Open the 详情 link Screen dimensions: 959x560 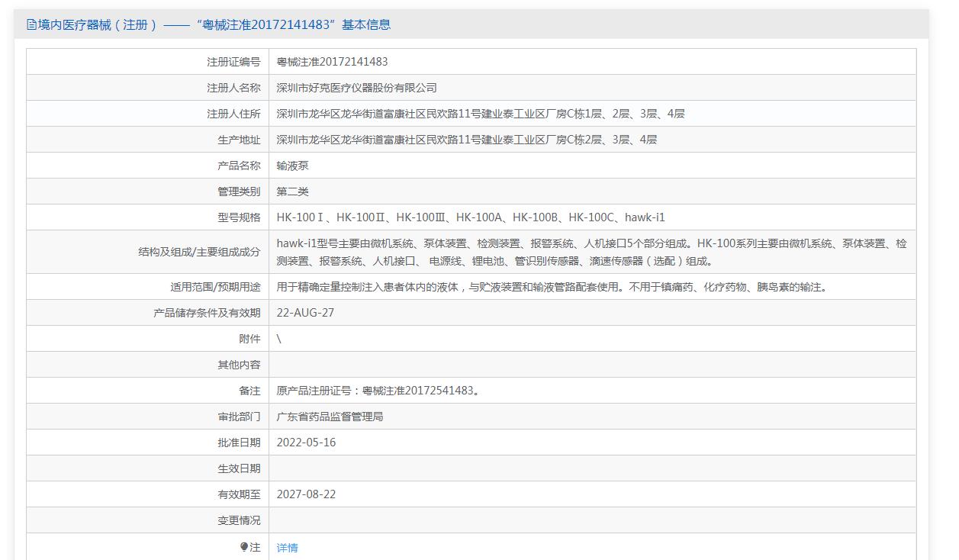[287, 548]
